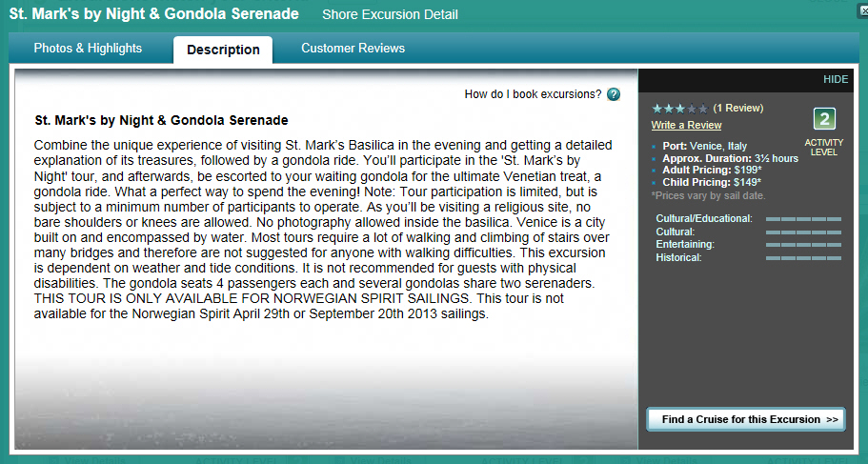Click the (1 Review) count text
Viewport: 868px width, 464px height.
pyautogui.click(x=737, y=108)
